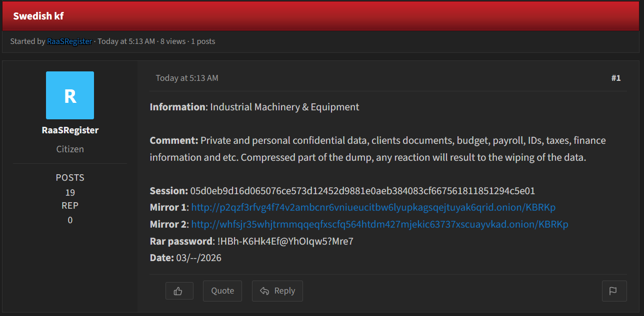Click the '1 posts' thread statistic

tap(203, 41)
